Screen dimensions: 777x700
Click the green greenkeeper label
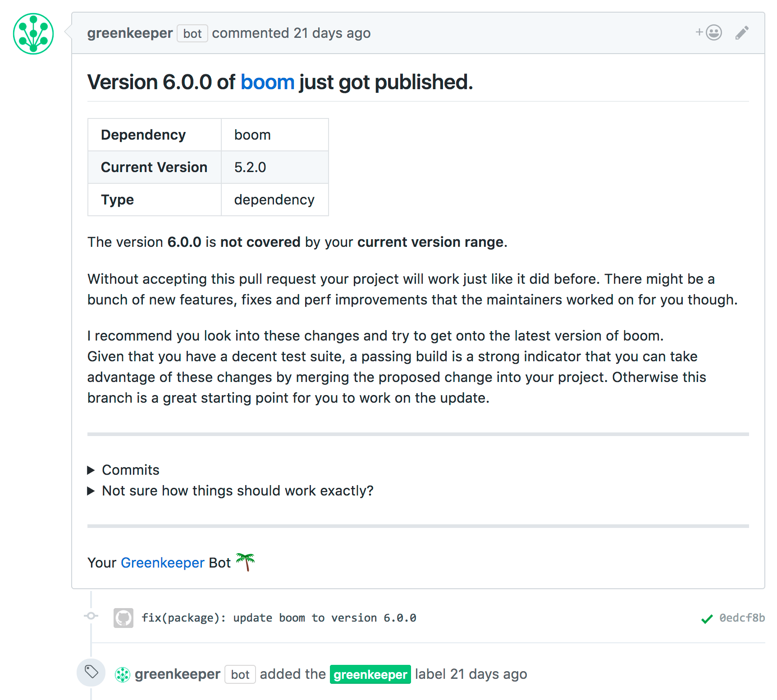click(x=370, y=673)
